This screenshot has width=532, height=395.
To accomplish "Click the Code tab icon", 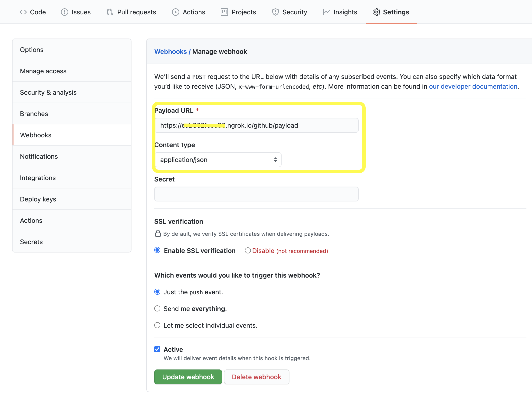I will pos(23,12).
